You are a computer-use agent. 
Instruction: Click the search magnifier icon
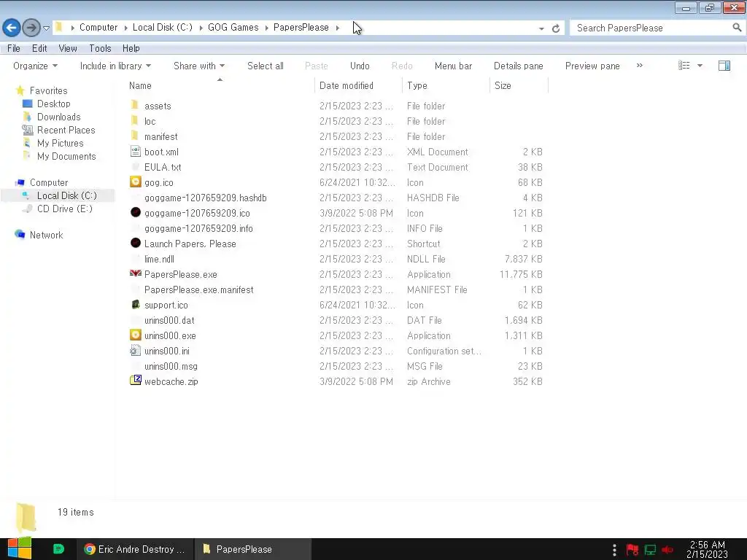(x=737, y=28)
